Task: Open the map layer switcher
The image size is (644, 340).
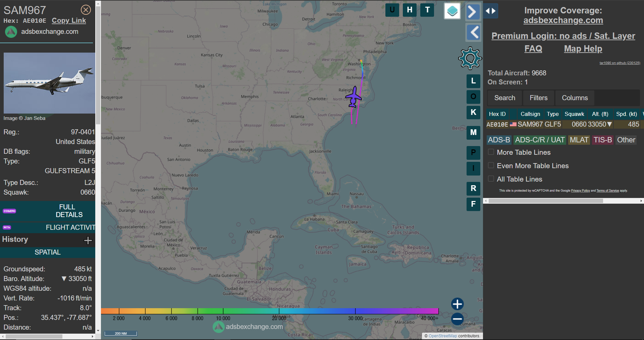Action: 452,11
